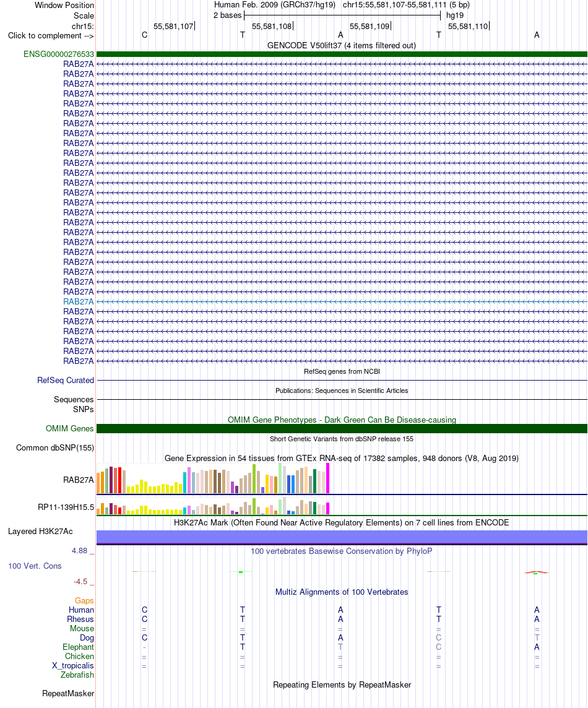The image size is (588, 708).
Task: Click the 'Click to complement -->' label
Action: [x=51, y=36]
